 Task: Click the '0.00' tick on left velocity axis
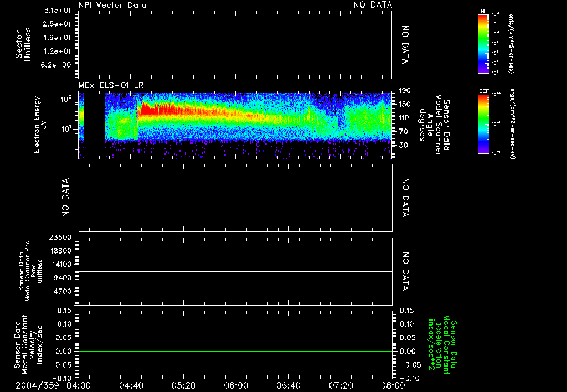coord(65,351)
